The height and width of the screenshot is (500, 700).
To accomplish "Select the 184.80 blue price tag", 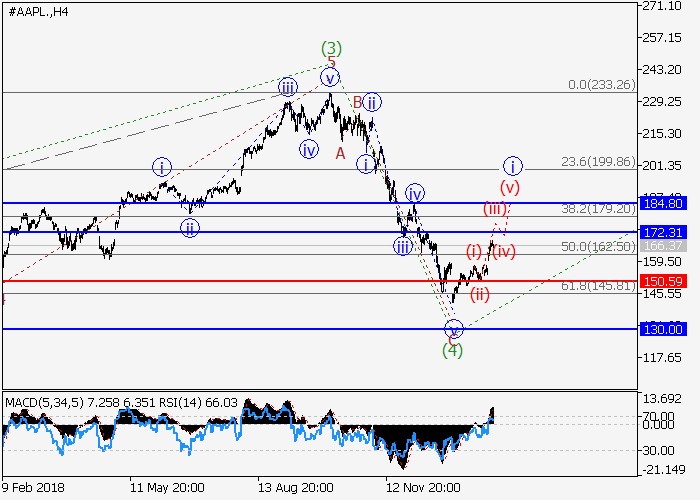I will [663, 204].
